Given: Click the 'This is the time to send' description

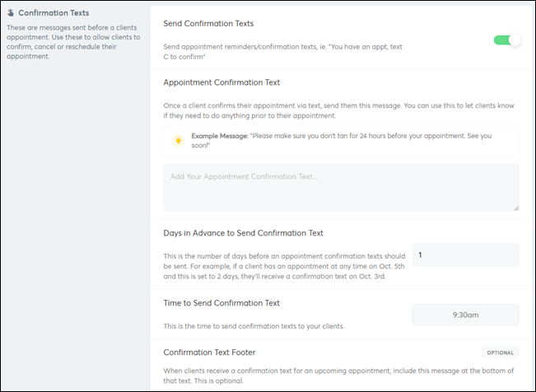Looking at the screenshot, I should click(254, 326).
